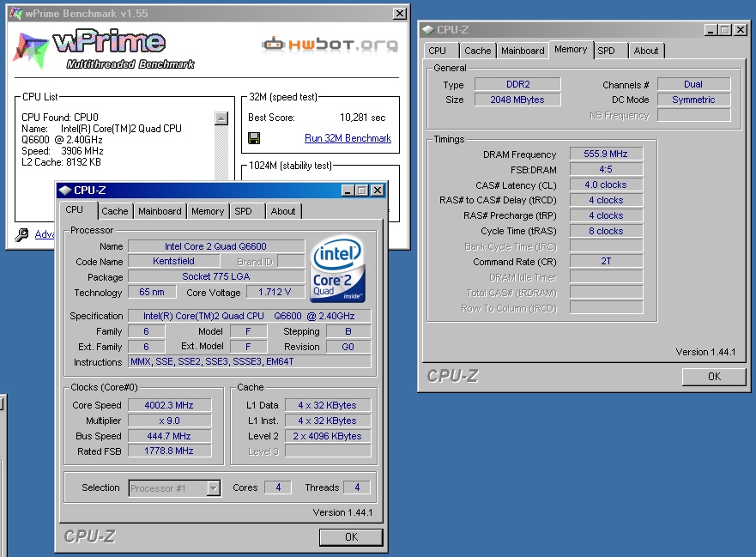Click the Threads count 4 field
The image size is (756, 557).
(x=357, y=487)
